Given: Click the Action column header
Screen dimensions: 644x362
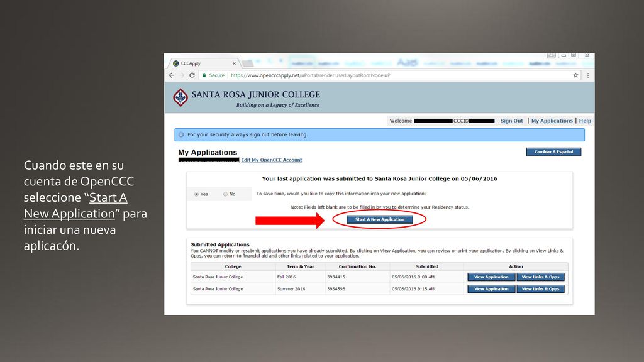Looking at the screenshot, I should click(x=516, y=266).
